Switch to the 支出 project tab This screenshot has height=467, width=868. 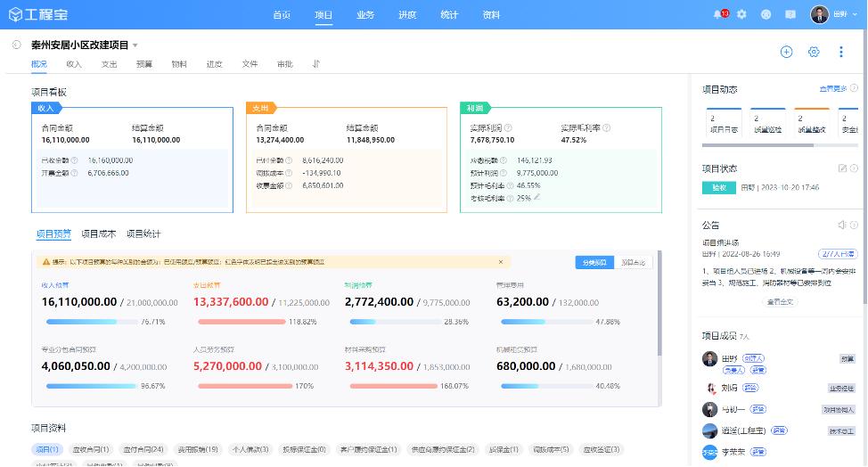click(x=109, y=64)
